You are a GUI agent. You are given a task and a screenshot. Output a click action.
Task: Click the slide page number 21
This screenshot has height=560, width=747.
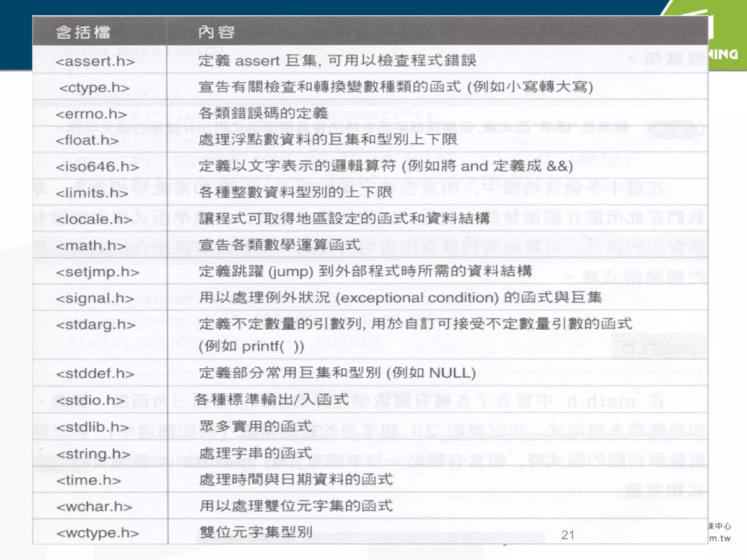568,535
